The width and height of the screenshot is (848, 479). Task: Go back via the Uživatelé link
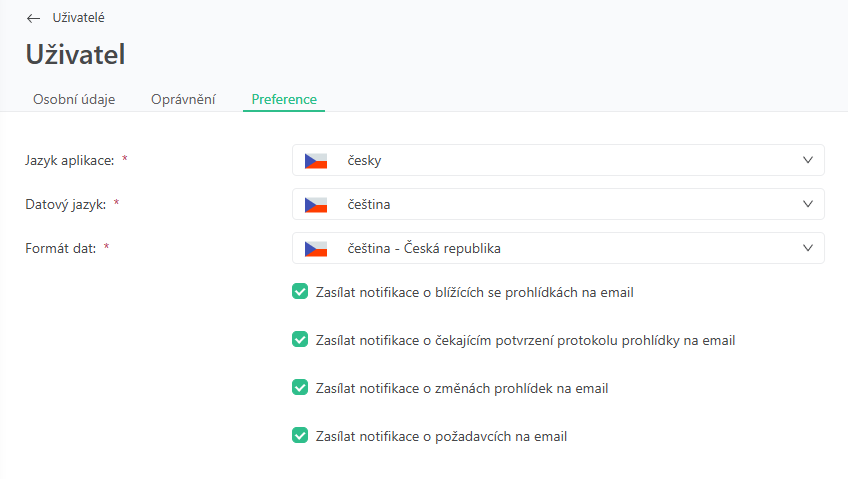point(78,18)
